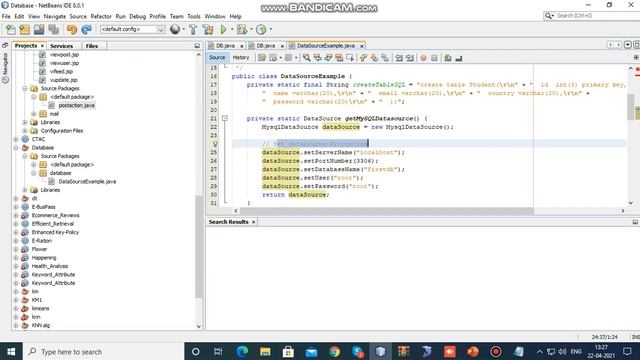Click the Stop Macro Recording square icon

click(x=434, y=58)
